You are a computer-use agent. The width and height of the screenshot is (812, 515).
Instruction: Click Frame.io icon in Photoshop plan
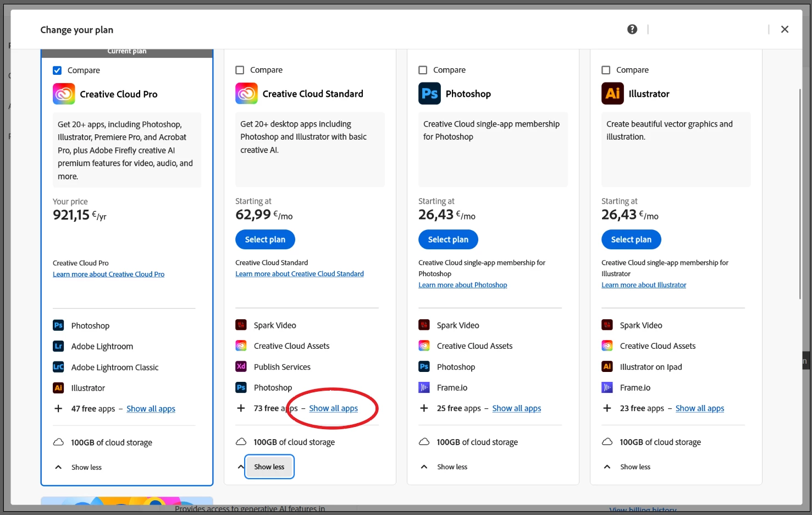(424, 387)
